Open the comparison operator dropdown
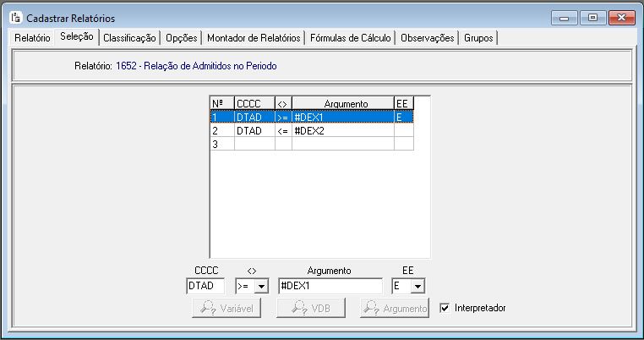The height and width of the screenshot is (340, 644). pos(260,287)
